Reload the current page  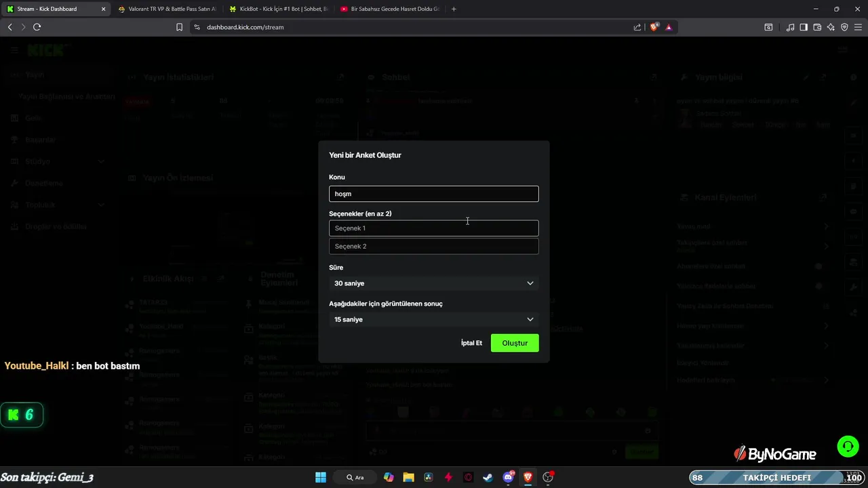[37, 27]
